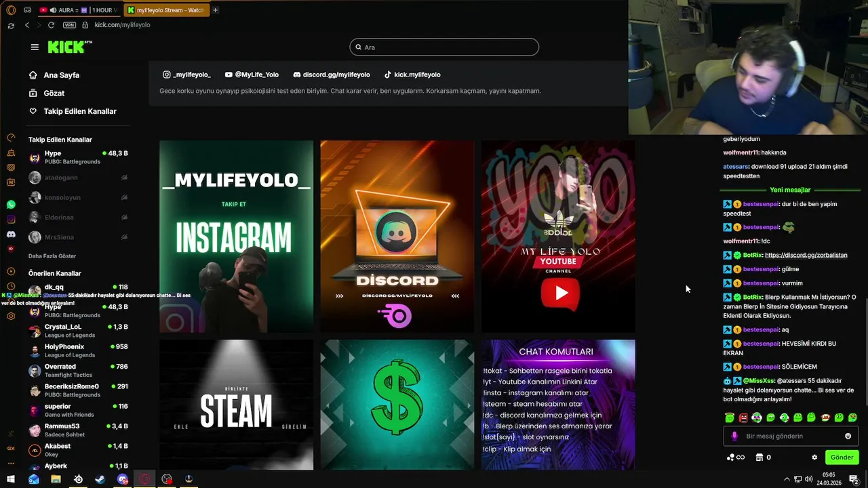
Task: Open discord.gg/zorbalistan chat link
Action: 806,255
